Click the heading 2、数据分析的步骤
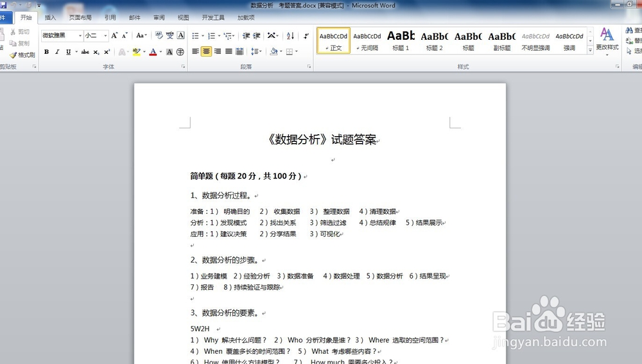This screenshot has height=364, width=642. (x=225, y=260)
